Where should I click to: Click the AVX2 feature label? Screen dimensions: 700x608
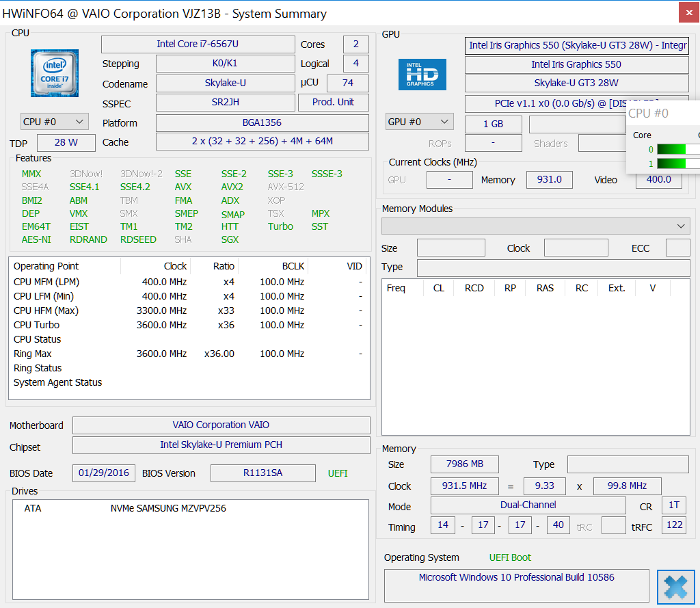[x=232, y=187]
